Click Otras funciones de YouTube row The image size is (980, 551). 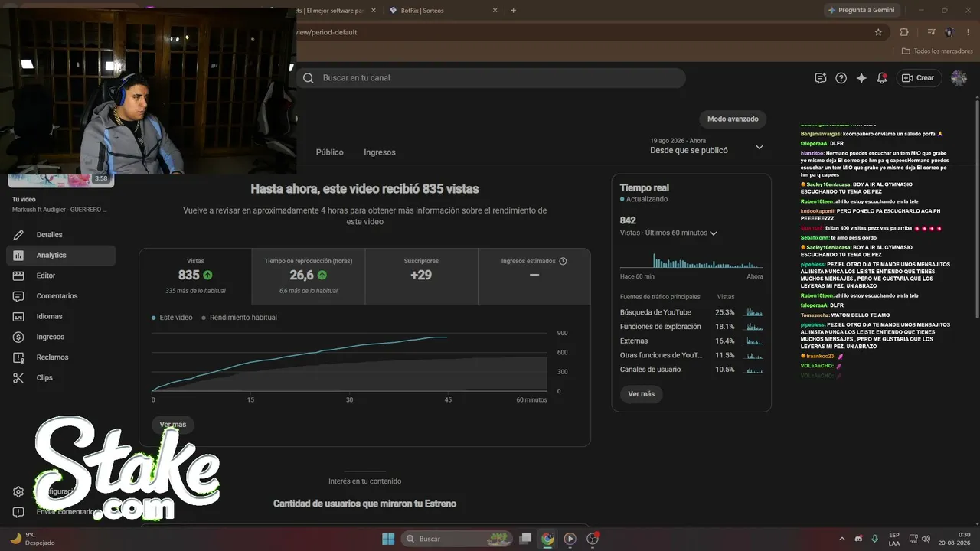(691, 355)
